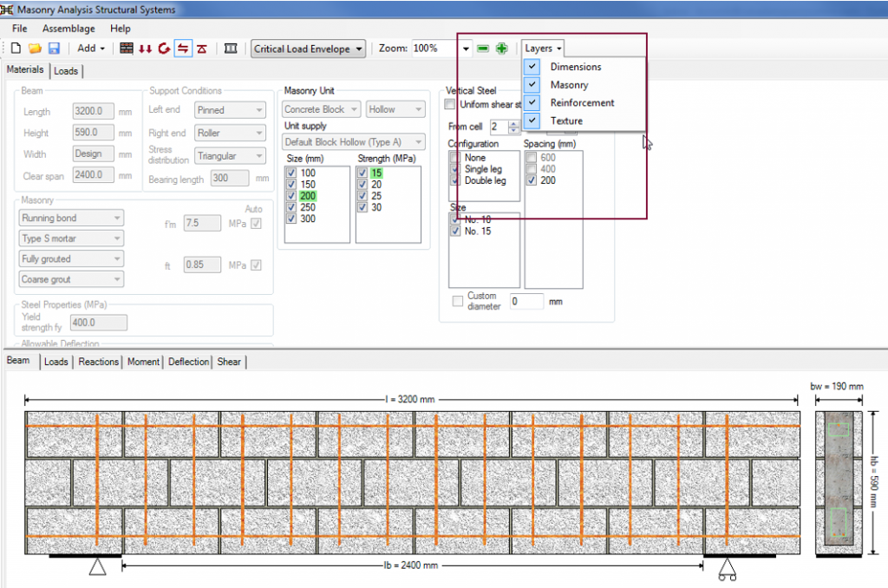Image resolution: width=888 pixels, height=588 pixels.
Task: Uncheck the Texture layer
Action: tap(532, 121)
